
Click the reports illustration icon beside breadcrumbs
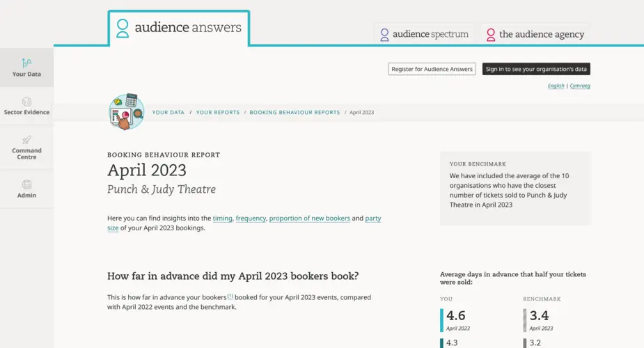(x=127, y=111)
